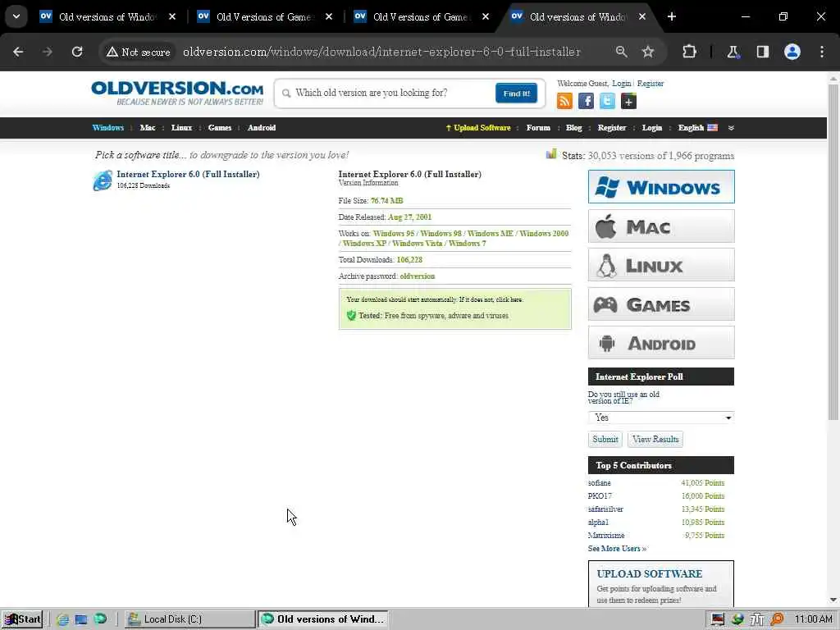Image resolution: width=840 pixels, height=630 pixels.
Task: Open contributor safarisilver profile
Action: (x=605, y=509)
